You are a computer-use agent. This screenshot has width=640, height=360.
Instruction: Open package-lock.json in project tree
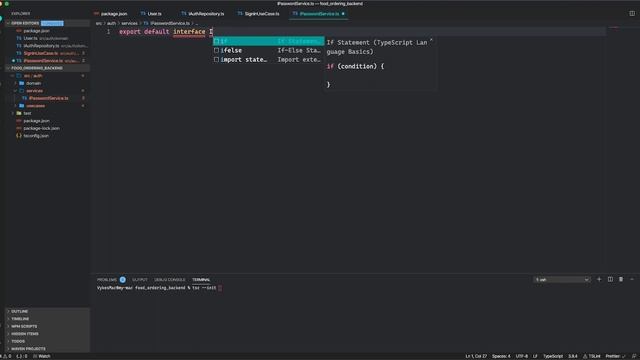[41, 128]
